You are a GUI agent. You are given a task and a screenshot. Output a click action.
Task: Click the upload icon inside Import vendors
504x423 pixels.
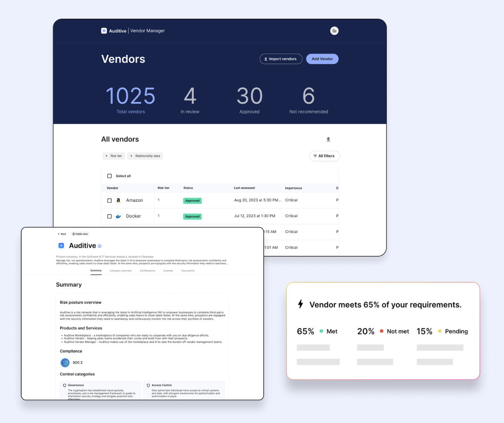tap(266, 59)
